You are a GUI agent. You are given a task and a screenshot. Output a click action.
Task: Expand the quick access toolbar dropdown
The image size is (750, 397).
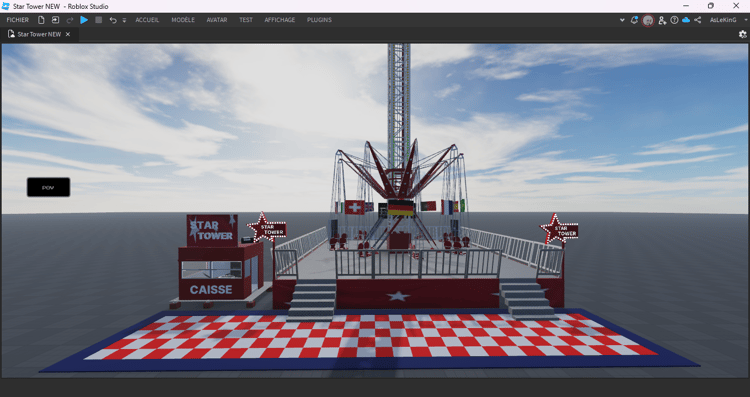(124, 21)
